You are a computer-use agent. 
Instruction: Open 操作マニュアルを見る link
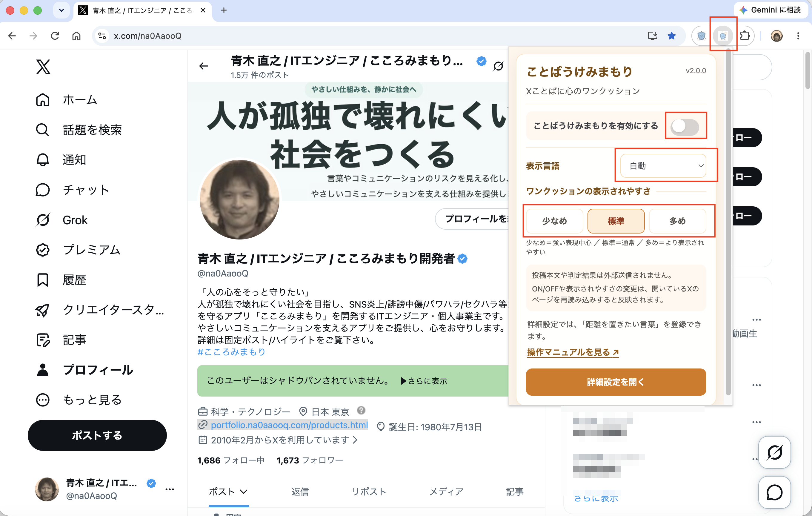tap(573, 352)
